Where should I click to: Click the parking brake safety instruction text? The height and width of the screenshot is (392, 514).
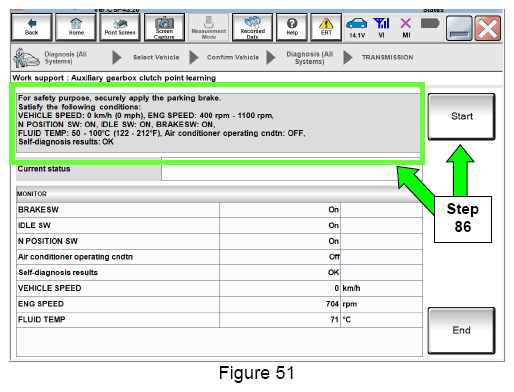119,98
